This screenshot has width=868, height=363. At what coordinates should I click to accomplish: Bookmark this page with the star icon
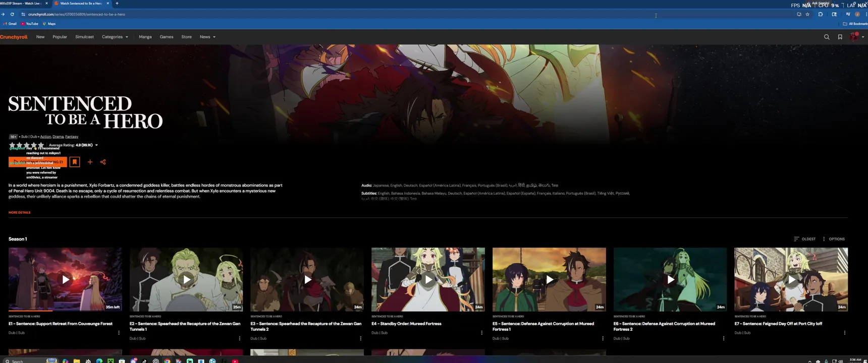coord(807,14)
